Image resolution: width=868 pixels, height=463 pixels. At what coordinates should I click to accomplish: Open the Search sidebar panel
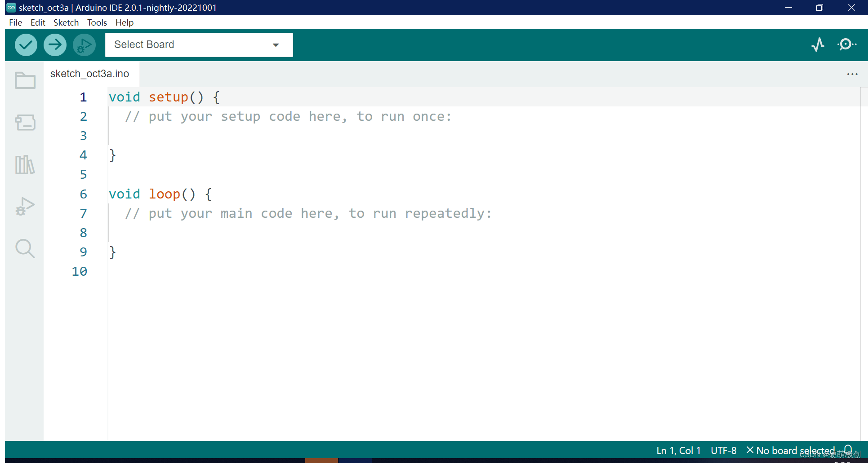pyautogui.click(x=25, y=248)
